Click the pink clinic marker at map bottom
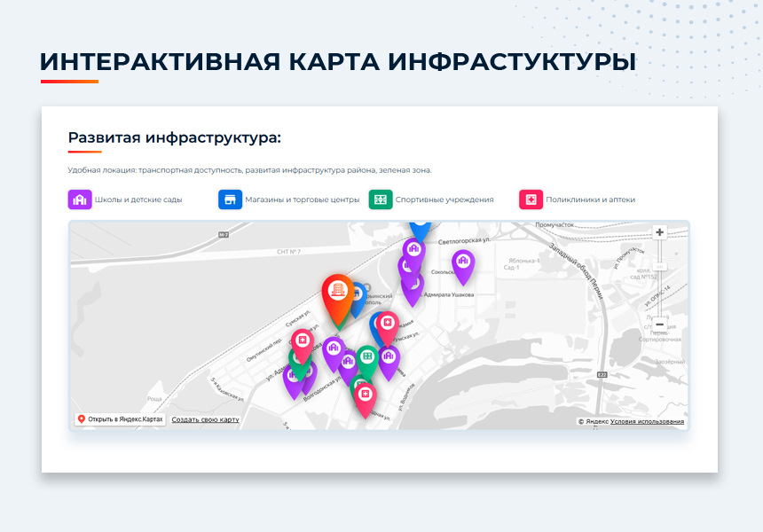Screen dimensions: 763x532 [365, 395]
